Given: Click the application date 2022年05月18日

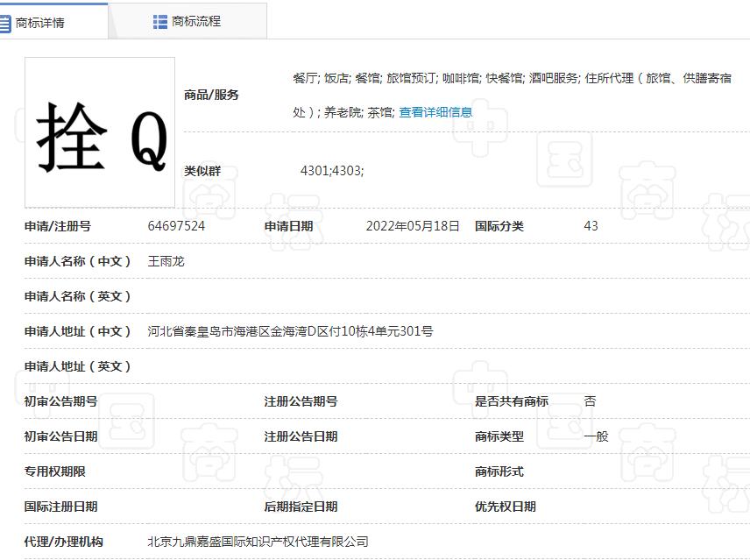Looking at the screenshot, I should [412, 225].
